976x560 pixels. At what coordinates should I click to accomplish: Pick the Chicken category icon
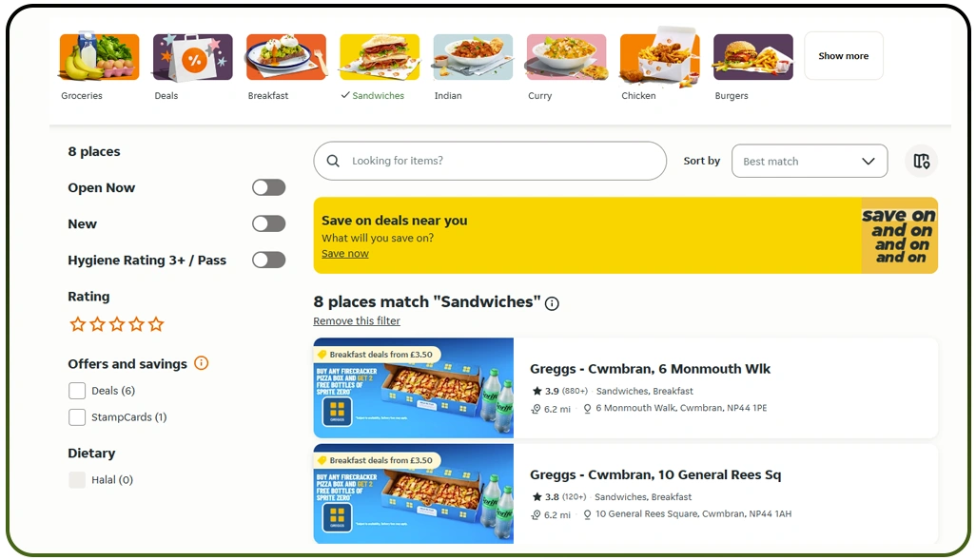point(659,57)
